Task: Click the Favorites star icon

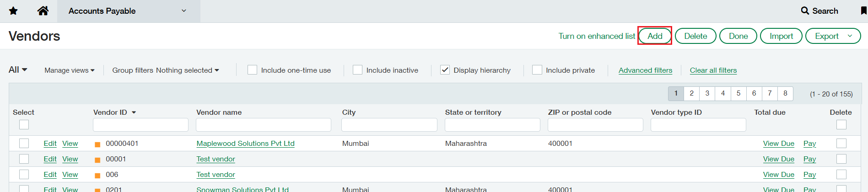Action: [x=13, y=11]
